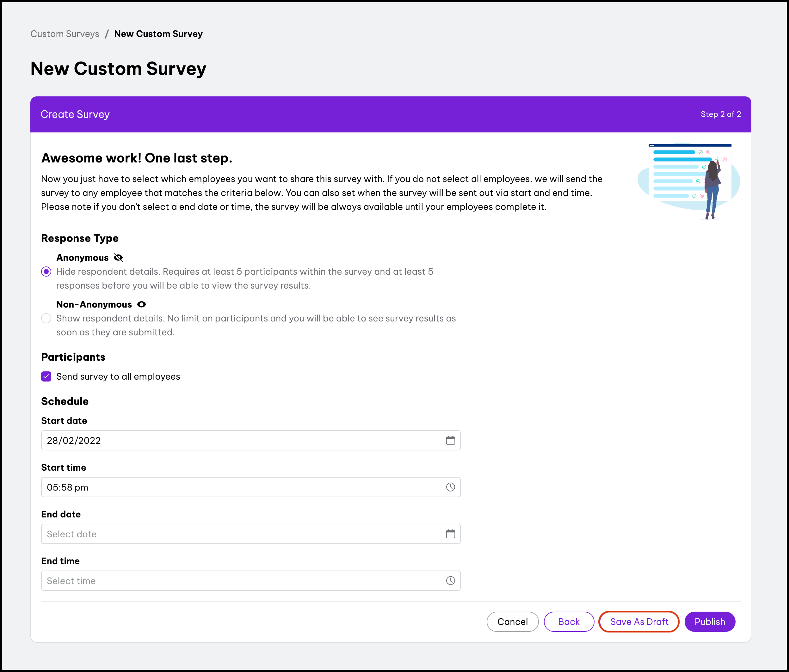This screenshot has height=672, width=789.
Task: Open the End date calendar icon
Action: [x=450, y=534]
